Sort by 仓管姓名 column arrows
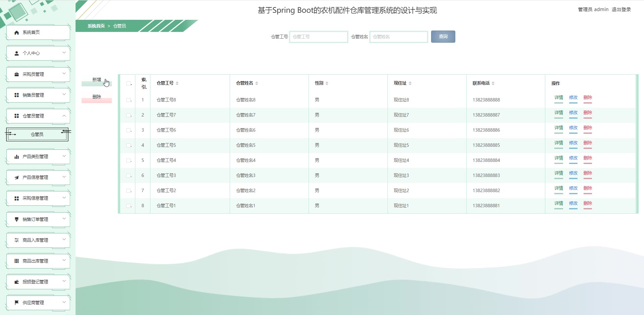 257,83
